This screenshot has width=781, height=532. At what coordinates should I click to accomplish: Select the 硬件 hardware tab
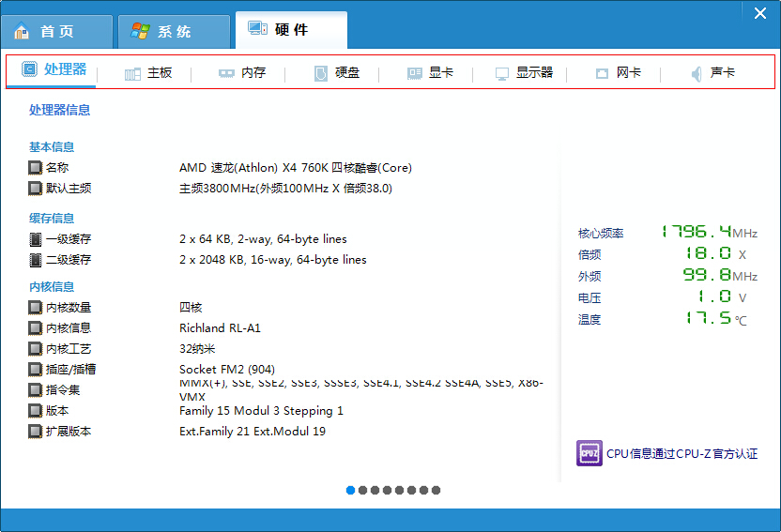[x=291, y=30]
